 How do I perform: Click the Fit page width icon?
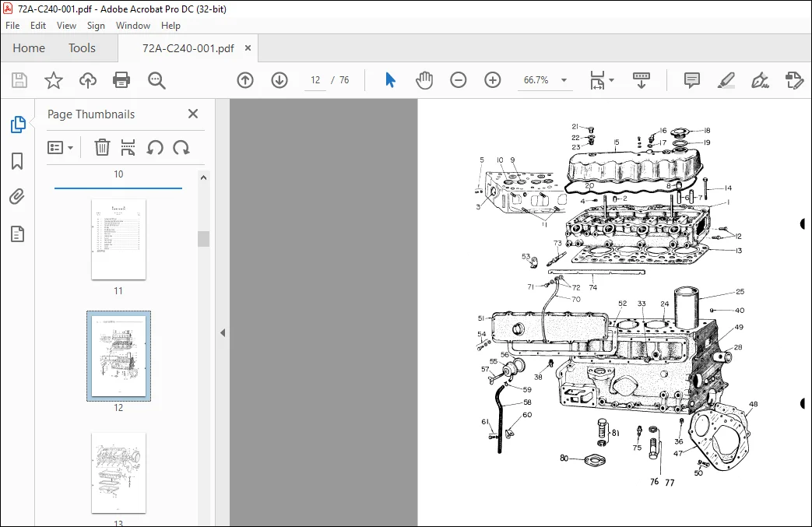pyautogui.click(x=597, y=80)
